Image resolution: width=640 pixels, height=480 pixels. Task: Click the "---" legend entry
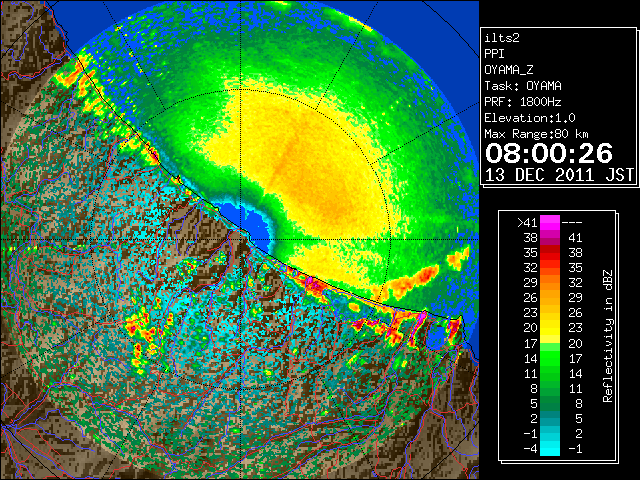pyautogui.click(x=572, y=223)
